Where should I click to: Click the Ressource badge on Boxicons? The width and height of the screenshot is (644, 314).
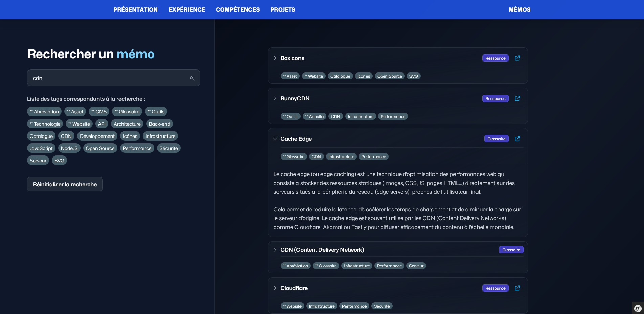point(495,58)
